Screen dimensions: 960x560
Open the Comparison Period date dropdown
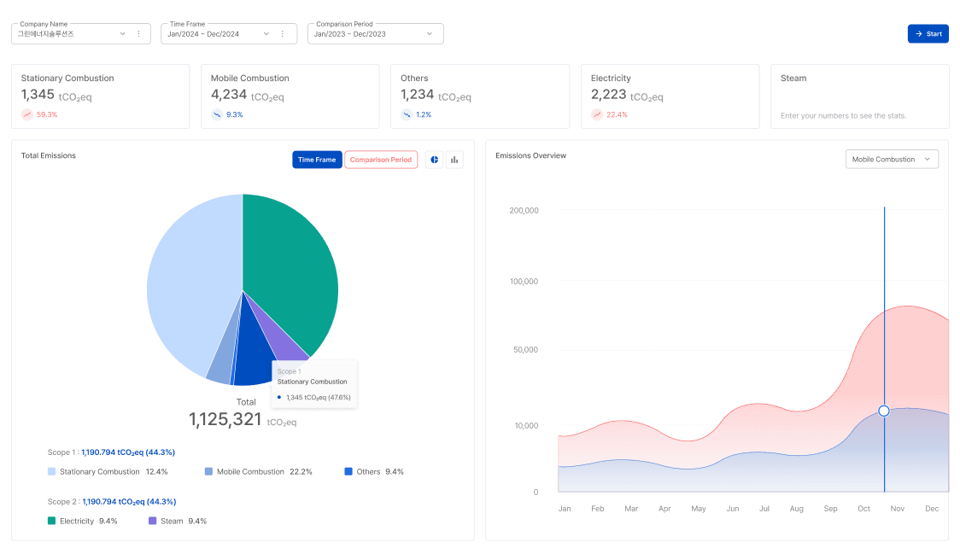(x=376, y=33)
